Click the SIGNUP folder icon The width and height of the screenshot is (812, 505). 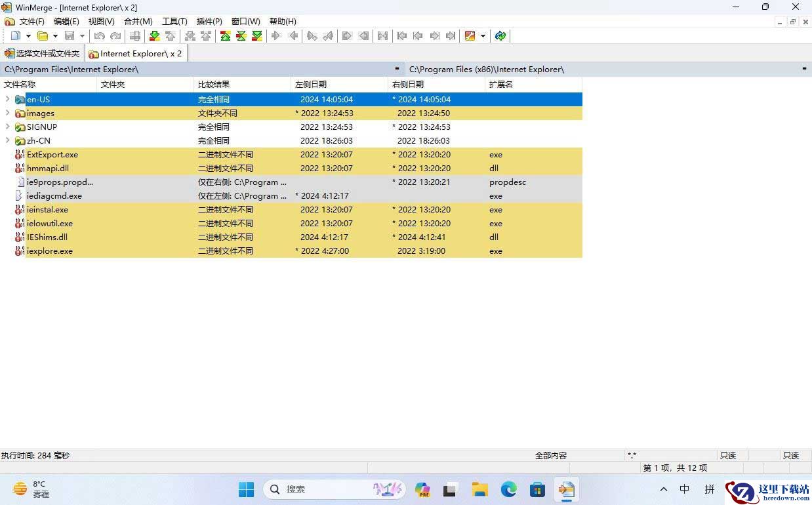pos(20,127)
